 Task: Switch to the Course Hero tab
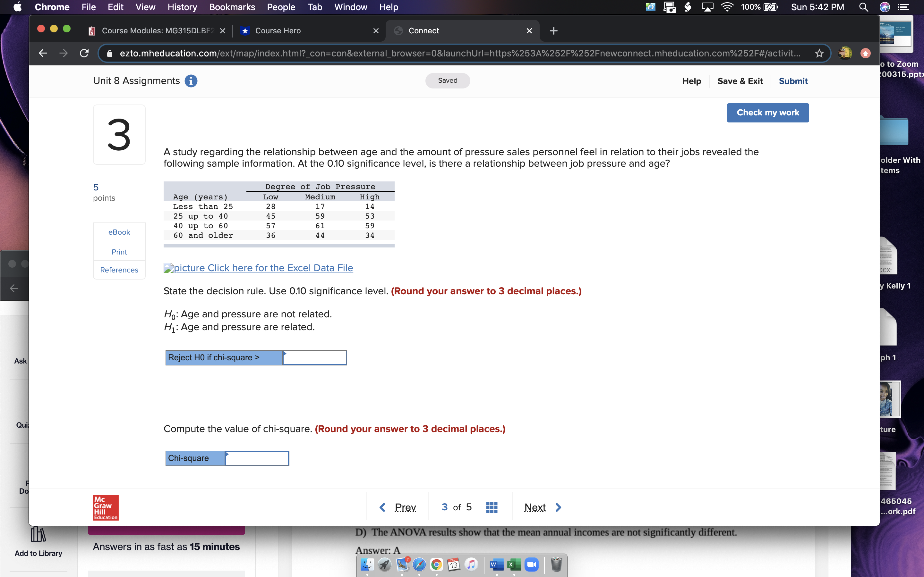coord(278,30)
